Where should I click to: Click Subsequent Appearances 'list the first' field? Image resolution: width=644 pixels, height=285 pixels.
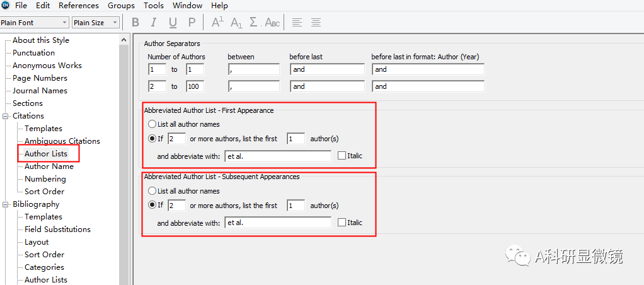[296, 205]
